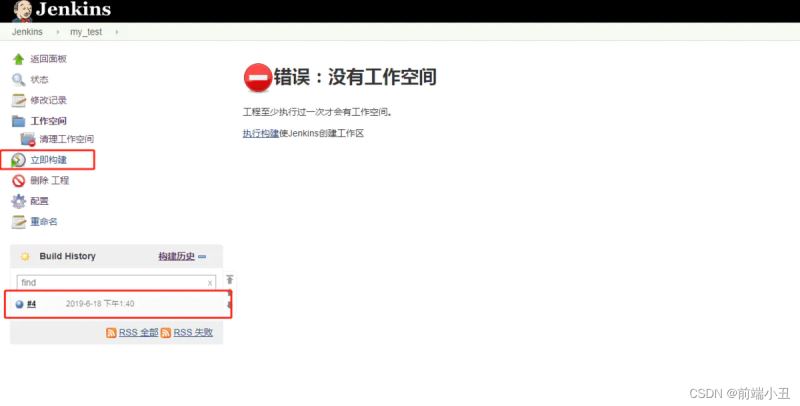Open 配置 settings
The height and width of the screenshot is (406, 800).
[39, 201]
